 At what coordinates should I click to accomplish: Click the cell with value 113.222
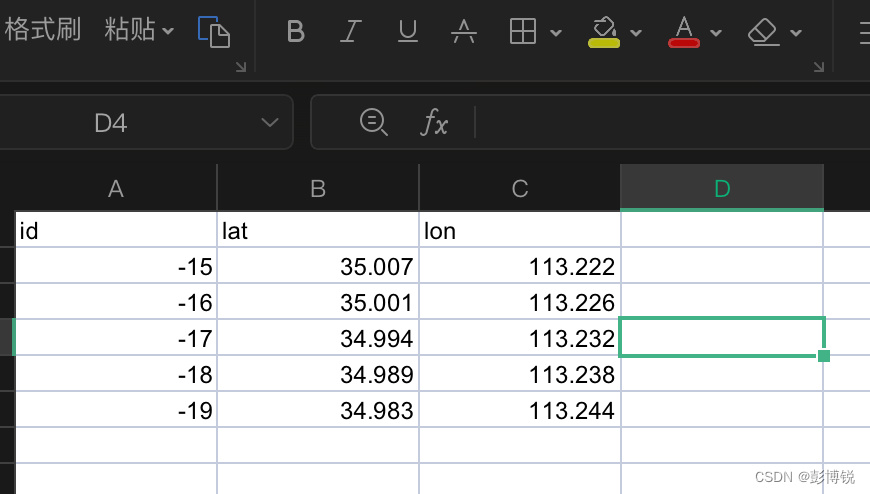[x=520, y=266]
